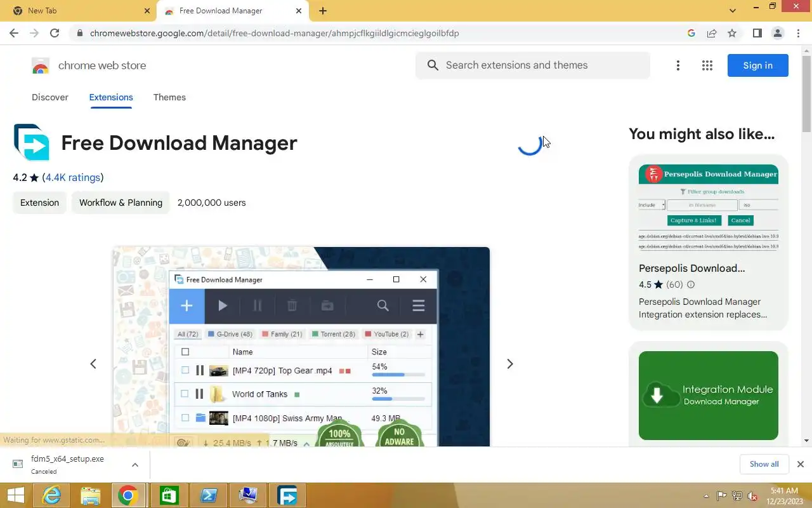Bookmark this page with the star icon
The height and width of the screenshot is (508, 812).
(732, 33)
